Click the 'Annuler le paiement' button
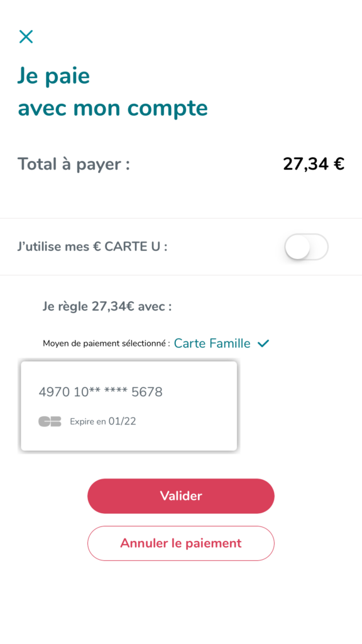This screenshot has width=362, height=644. tap(181, 543)
